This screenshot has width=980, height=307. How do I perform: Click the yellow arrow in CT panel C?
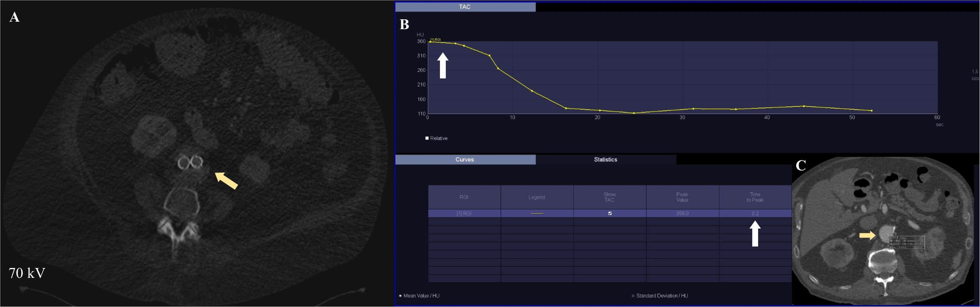point(867,235)
